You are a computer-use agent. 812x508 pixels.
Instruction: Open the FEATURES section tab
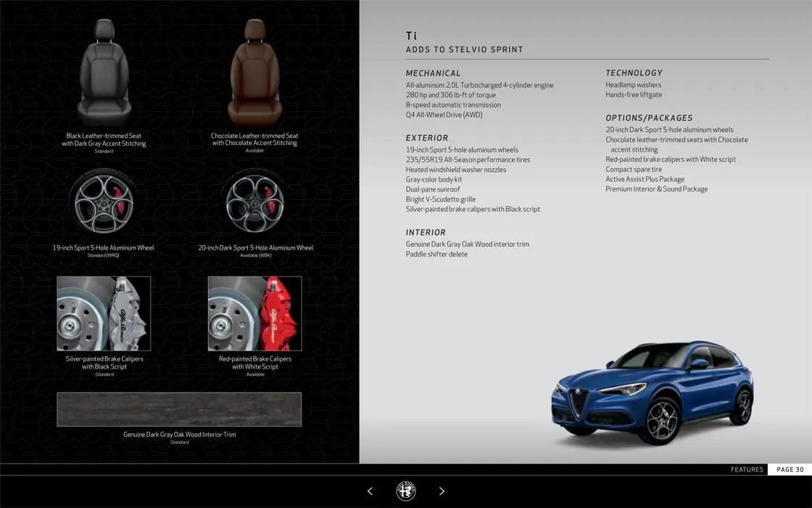pyautogui.click(x=747, y=470)
